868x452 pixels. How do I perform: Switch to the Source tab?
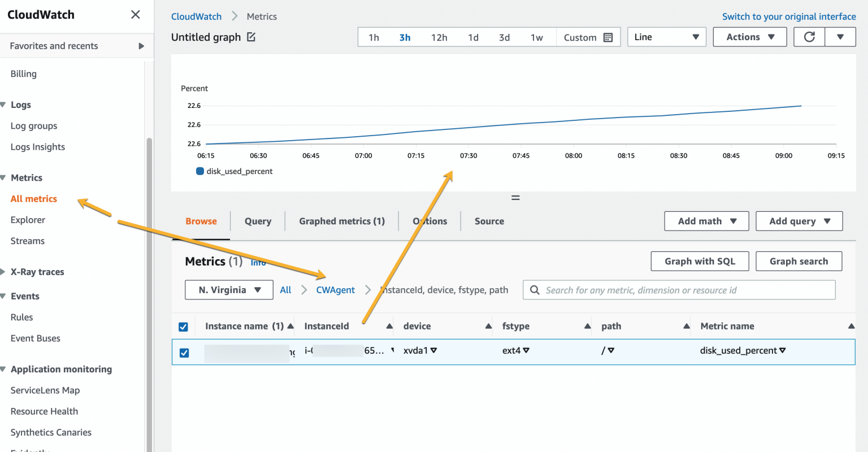pos(489,221)
